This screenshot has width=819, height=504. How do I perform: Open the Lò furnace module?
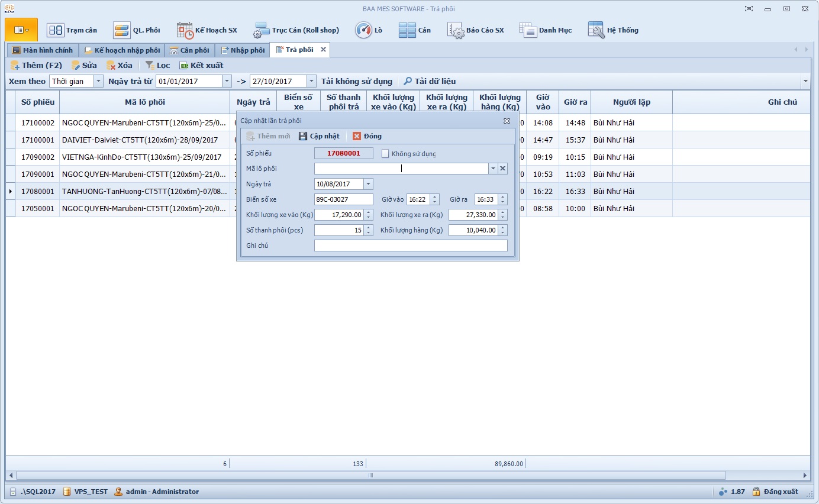coord(369,30)
